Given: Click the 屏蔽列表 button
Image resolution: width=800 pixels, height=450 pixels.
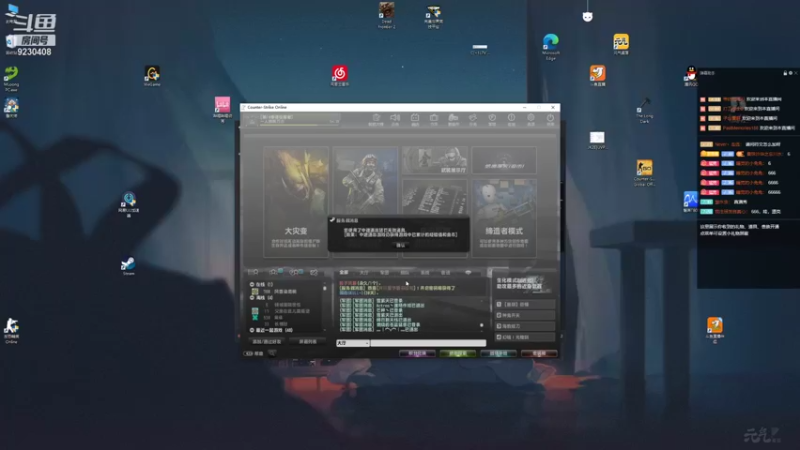Looking at the screenshot, I should (308, 342).
